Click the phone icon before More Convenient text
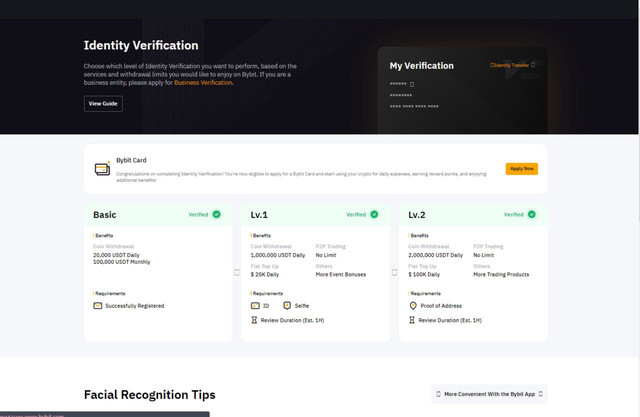Screen dimensions: 640x417 point(438,394)
